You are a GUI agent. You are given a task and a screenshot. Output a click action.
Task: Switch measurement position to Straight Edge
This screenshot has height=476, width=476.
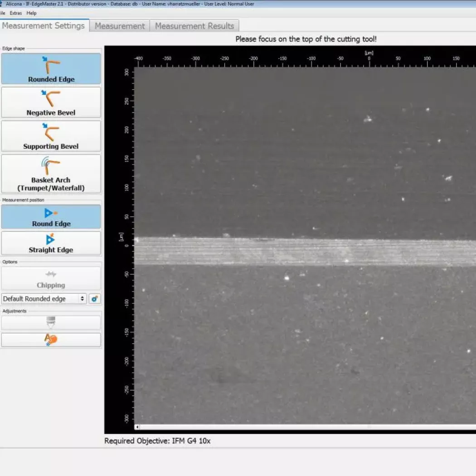51,243
